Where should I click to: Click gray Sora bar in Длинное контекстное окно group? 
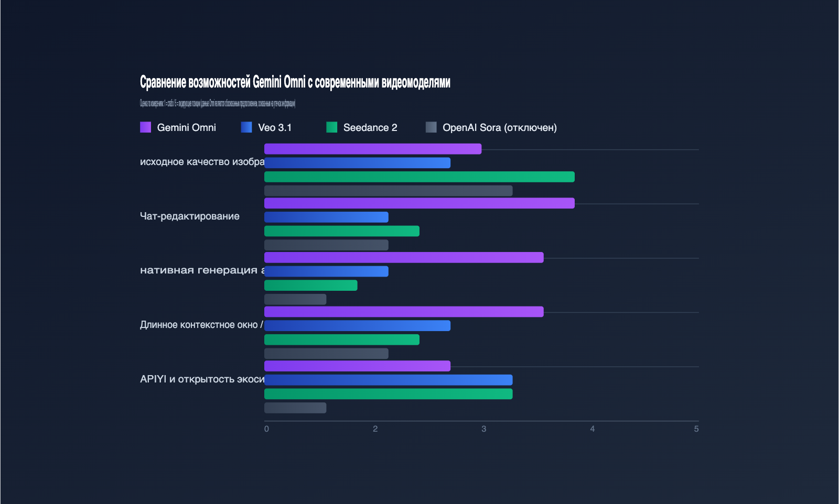pyautogui.click(x=326, y=354)
